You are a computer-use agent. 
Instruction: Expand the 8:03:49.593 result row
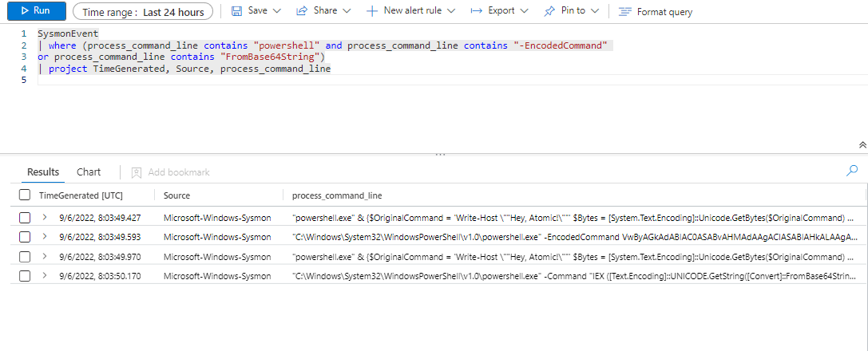(45, 237)
